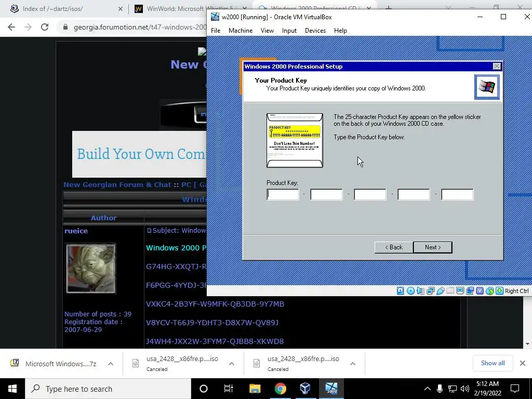Click VirtualBox keyboard capture arrow icon
Viewport: 532px width, 399px height.
499,291
